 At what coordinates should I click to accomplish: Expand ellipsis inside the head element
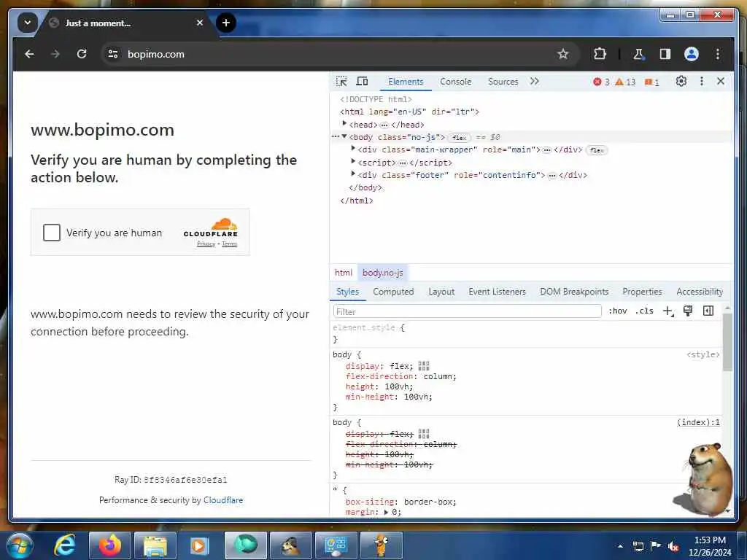[x=384, y=125]
